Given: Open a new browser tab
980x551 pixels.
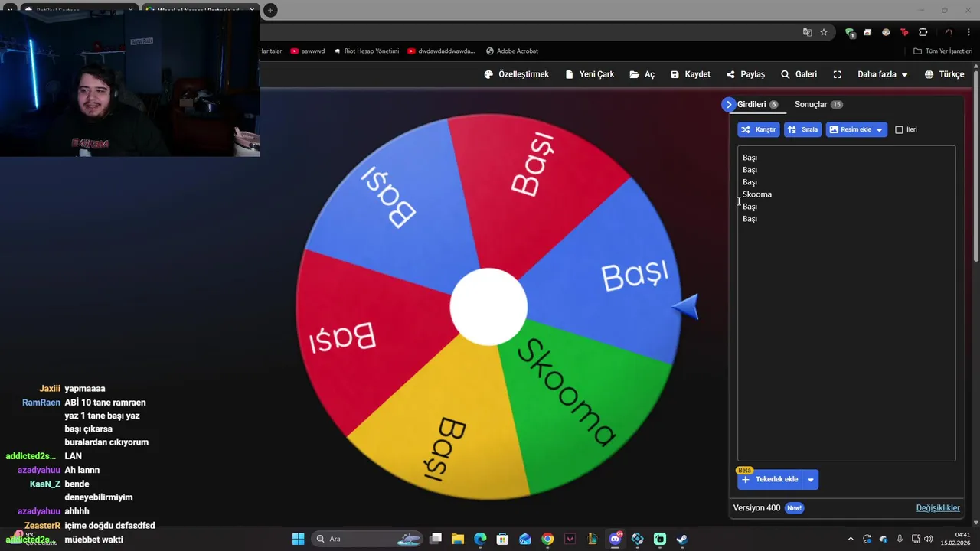Looking at the screenshot, I should click(x=270, y=10).
